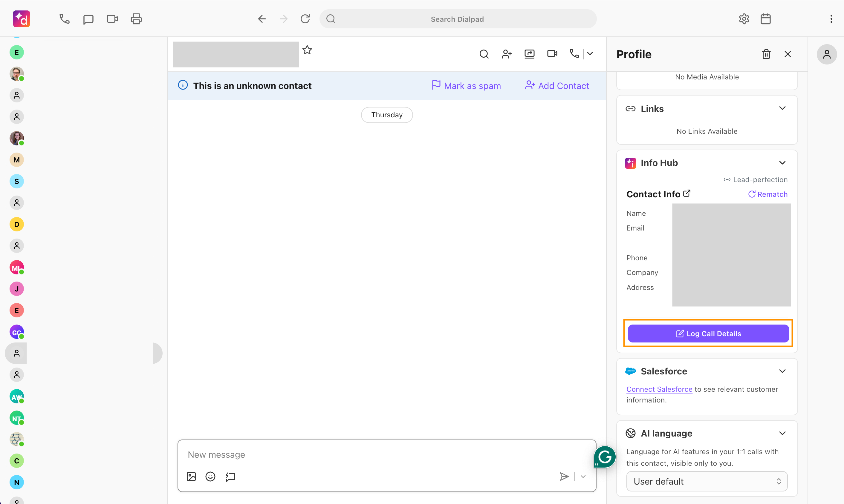Click the Search Dialpad field
The height and width of the screenshot is (504, 844).
coord(458,19)
